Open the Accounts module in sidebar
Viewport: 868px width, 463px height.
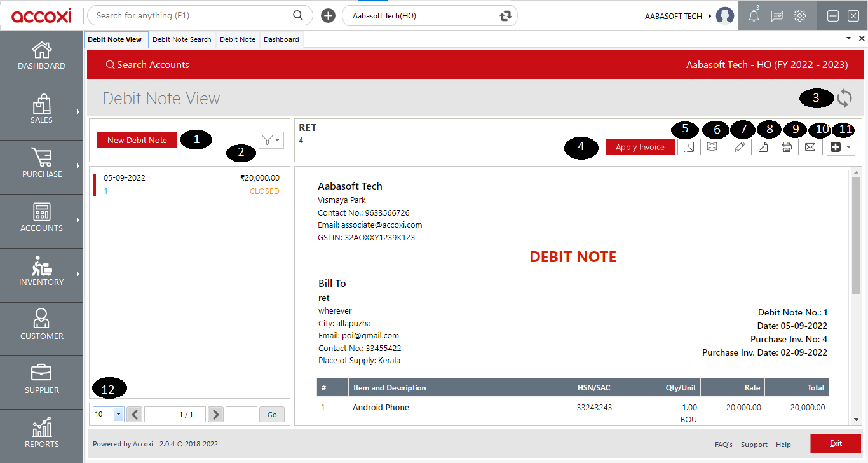pos(41,218)
